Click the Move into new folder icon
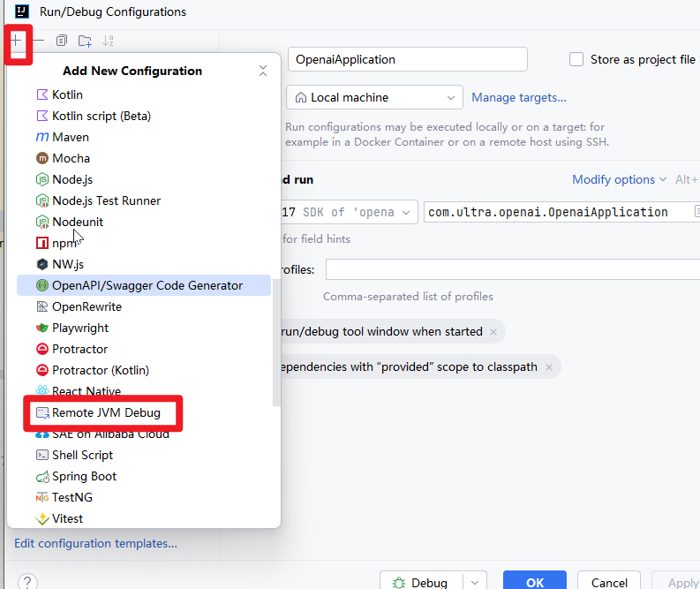700x589 pixels. (85, 41)
